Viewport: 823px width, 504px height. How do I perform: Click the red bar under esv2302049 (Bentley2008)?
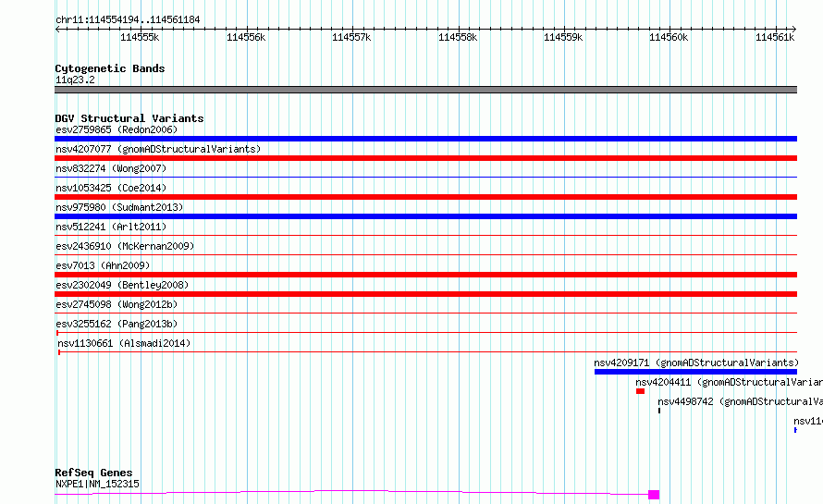pos(425,294)
